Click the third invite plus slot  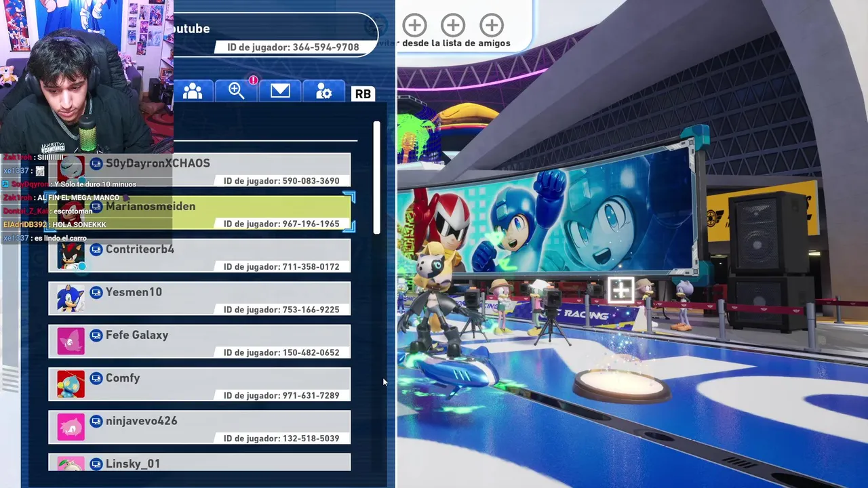tap(492, 26)
